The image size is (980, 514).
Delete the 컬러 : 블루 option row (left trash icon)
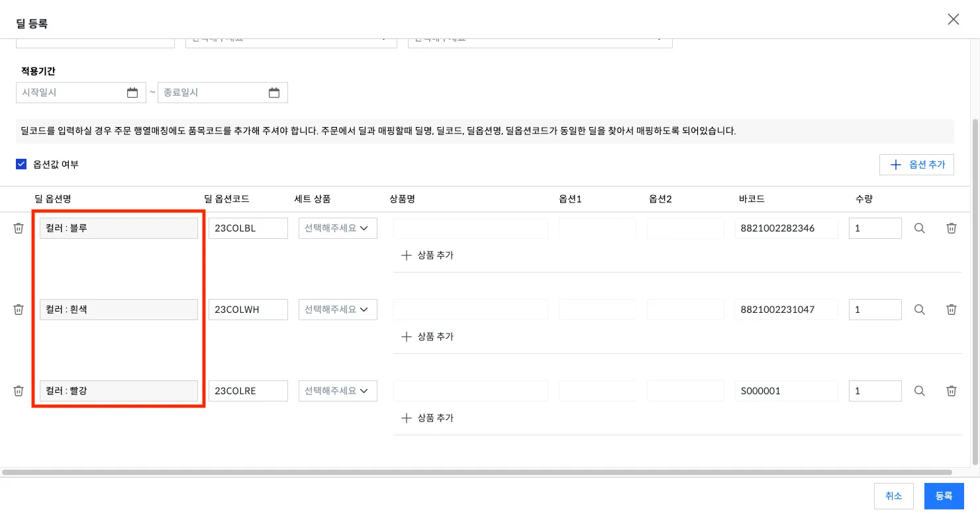pos(19,228)
